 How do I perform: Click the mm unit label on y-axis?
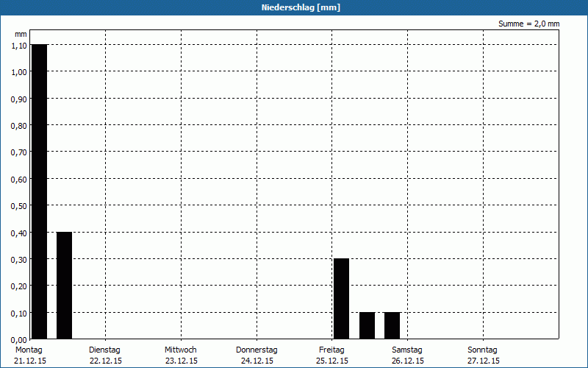point(21,34)
